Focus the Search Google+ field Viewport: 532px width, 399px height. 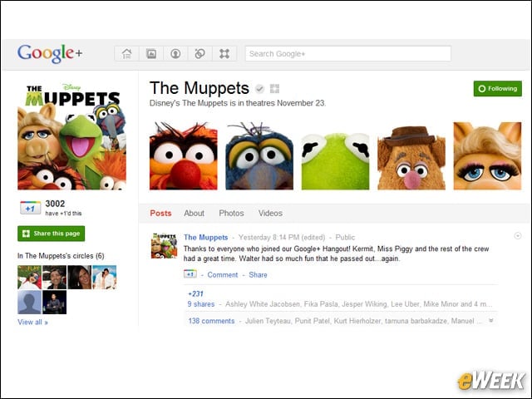point(348,53)
